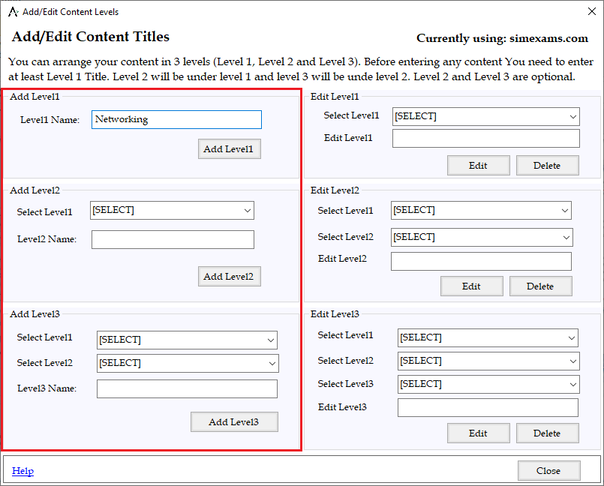The width and height of the screenshot is (604, 486).
Task: Focus the Level1 Name text field
Action: click(x=176, y=119)
